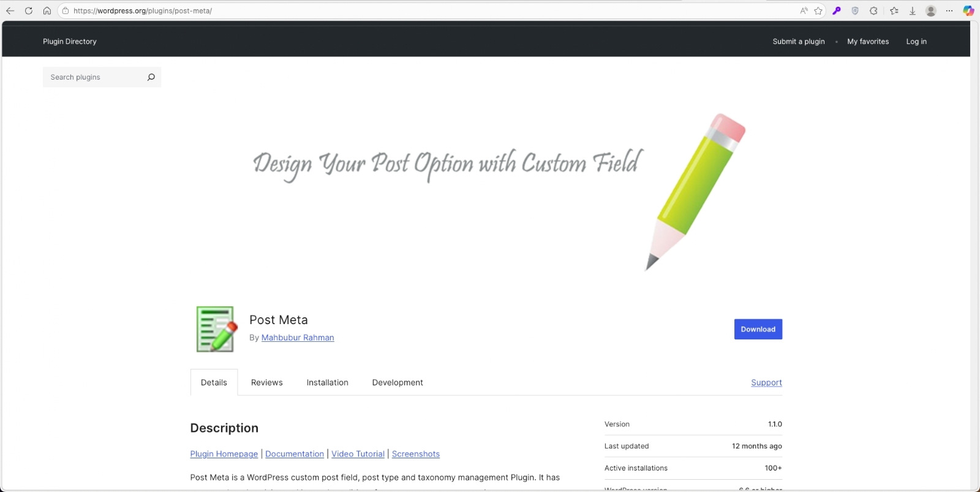This screenshot has height=492, width=980.
Task: Click the search magnifier icon
Action: [x=151, y=77]
